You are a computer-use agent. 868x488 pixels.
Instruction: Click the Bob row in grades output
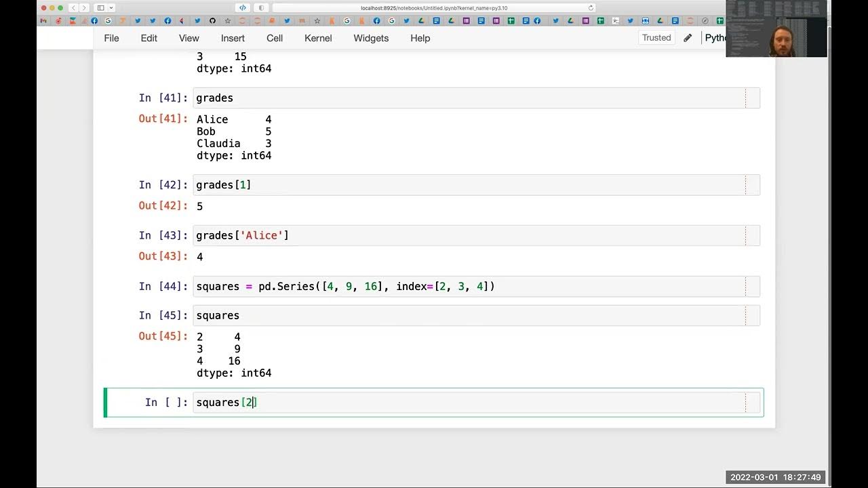pos(234,131)
